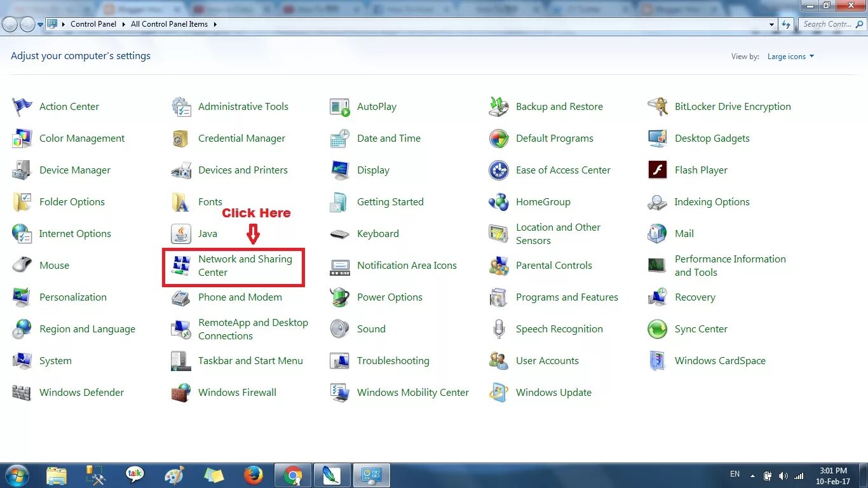Open the recent pages dropdown beside the Forward button

coord(41,24)
